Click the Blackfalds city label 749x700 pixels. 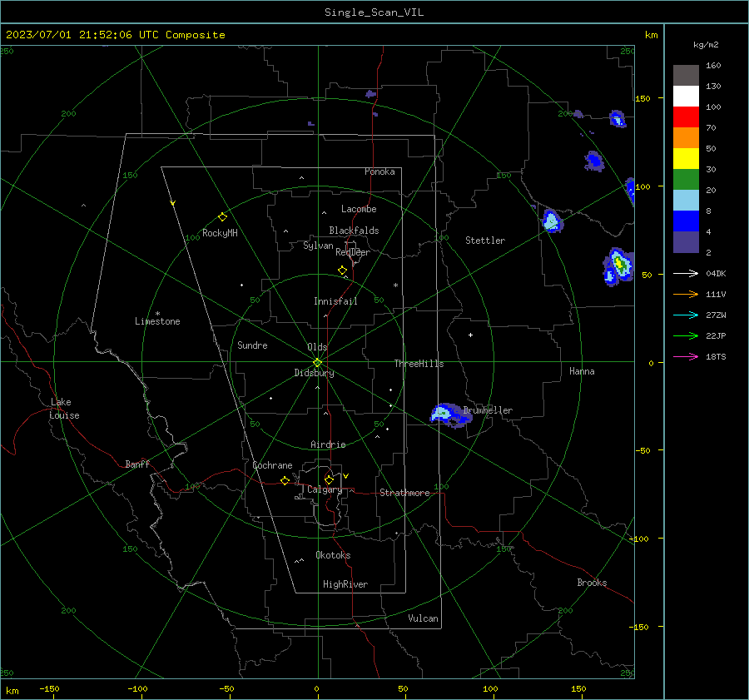pos(354,231)
